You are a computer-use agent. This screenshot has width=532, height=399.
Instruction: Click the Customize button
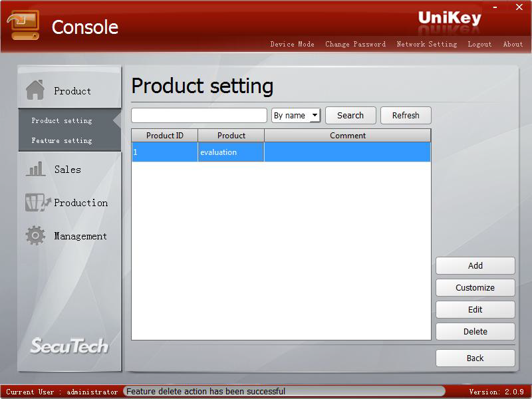pos(475,288)
